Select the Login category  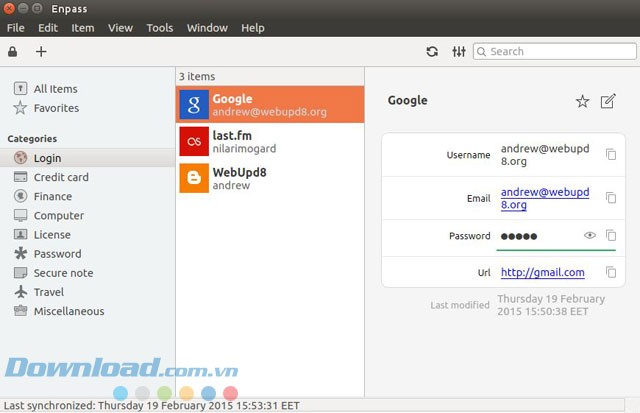87,158
